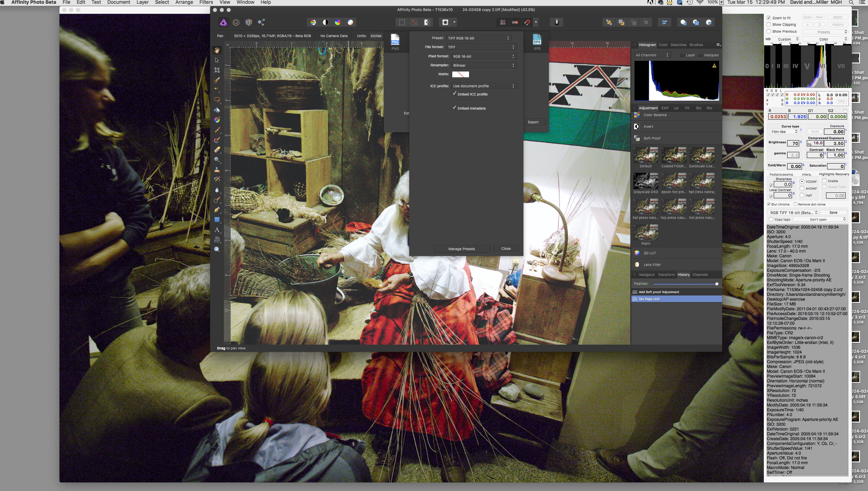Open the Export Persona share icon
Viewport: 868px width, 491px height.
(x=261, y=22)
